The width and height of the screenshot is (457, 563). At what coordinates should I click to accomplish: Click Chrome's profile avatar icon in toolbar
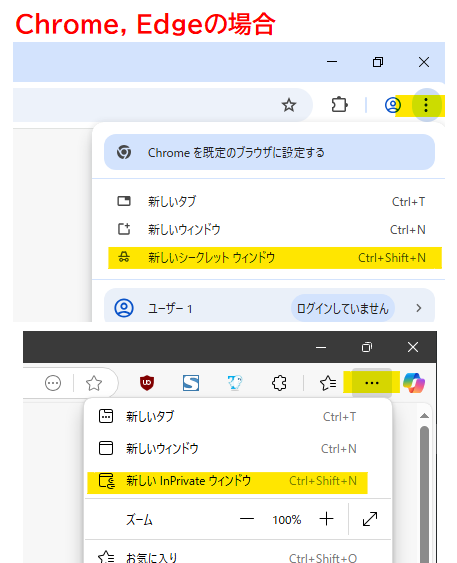[x=393, y=105]
